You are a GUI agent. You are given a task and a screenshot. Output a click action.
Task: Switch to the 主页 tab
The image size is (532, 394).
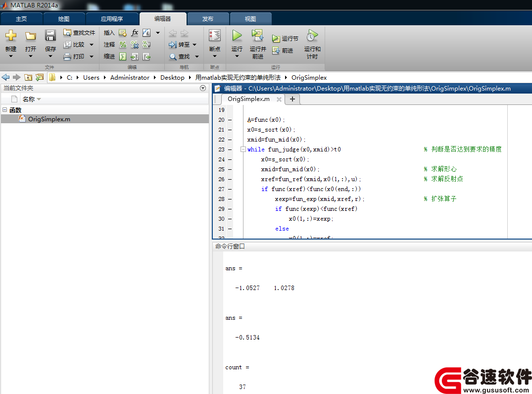[21, 19]
